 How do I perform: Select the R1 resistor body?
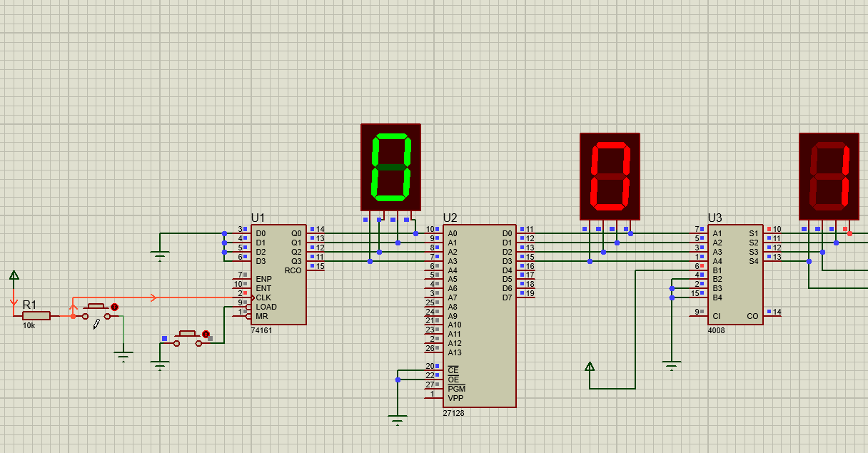tap(36, 315)
